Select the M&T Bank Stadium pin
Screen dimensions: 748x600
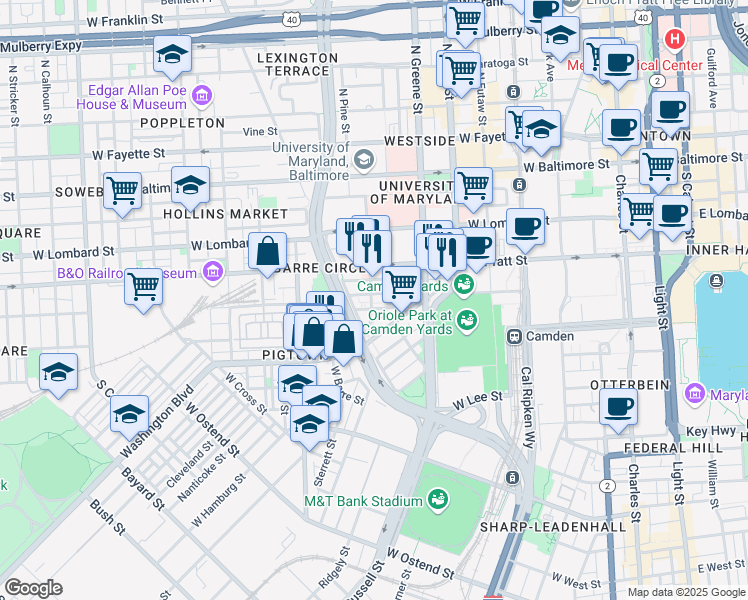coord(437,499)
